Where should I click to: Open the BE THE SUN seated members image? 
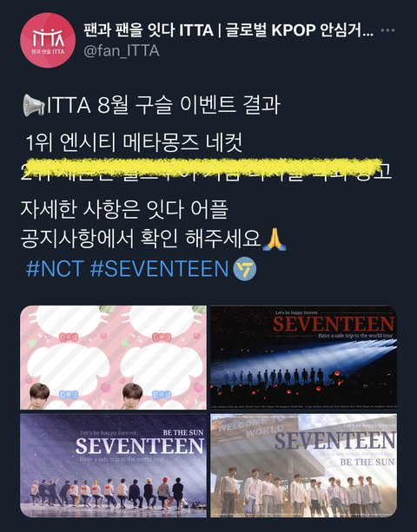pyautogui.click(x=113, y=465)
